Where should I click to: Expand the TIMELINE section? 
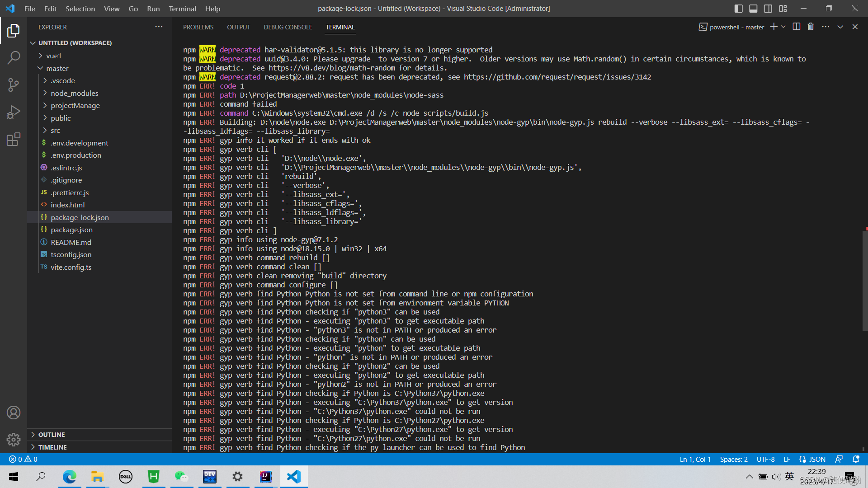(52, 447)
